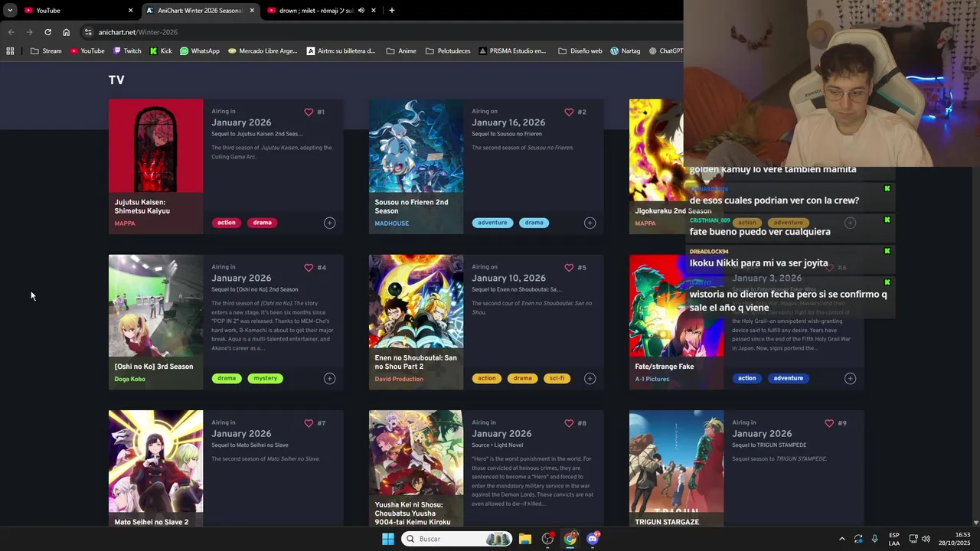Like Mato Seihei no Slave 2 heart
Viewport: 980px width, 551px height.
[x=309, y=423]
